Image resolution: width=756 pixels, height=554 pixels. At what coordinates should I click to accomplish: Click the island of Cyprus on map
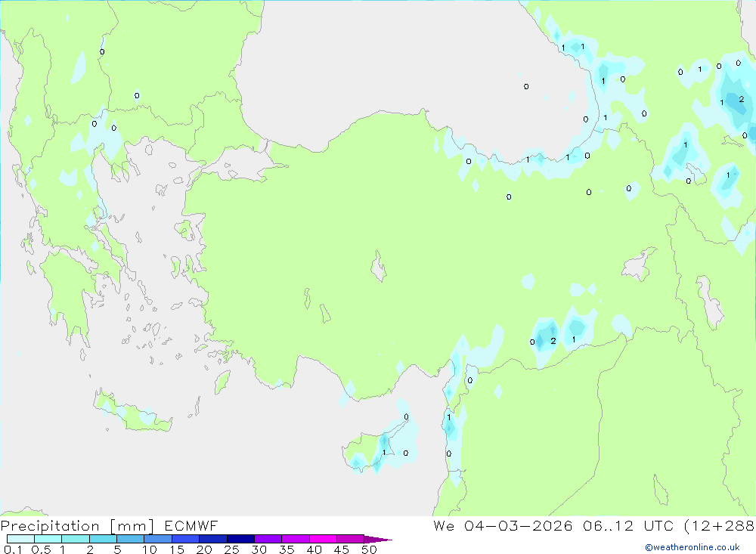coord(368,450)
